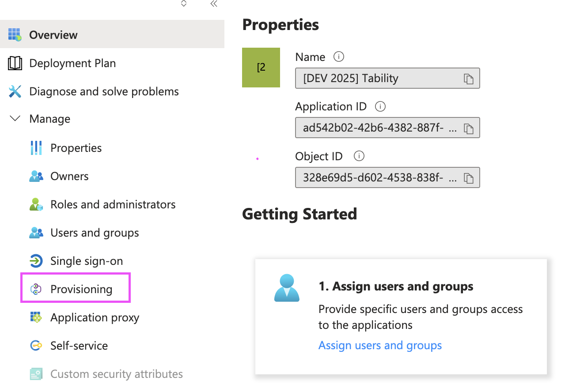The height and width of the screenshot is (392, 561).
Task: Click the Diagnose and solve problems wrench icon
Action: point(15,91)
